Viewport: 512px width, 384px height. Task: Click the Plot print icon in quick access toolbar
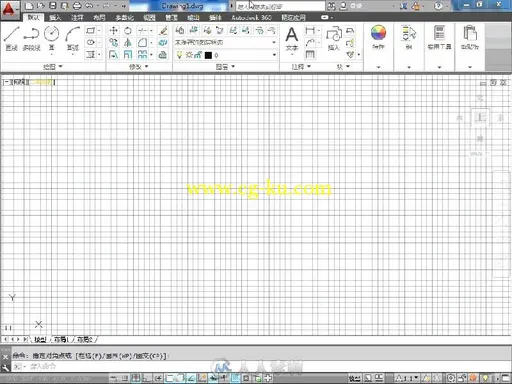pos(77,6)
